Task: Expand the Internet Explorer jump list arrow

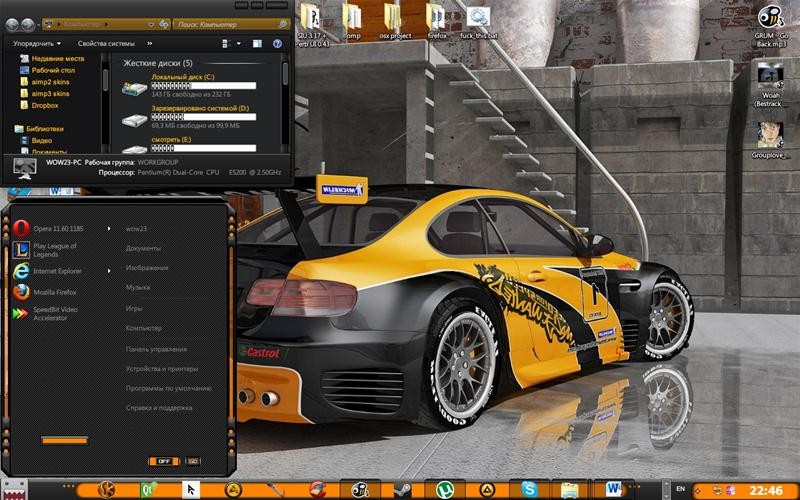Action: click(109, 271)
